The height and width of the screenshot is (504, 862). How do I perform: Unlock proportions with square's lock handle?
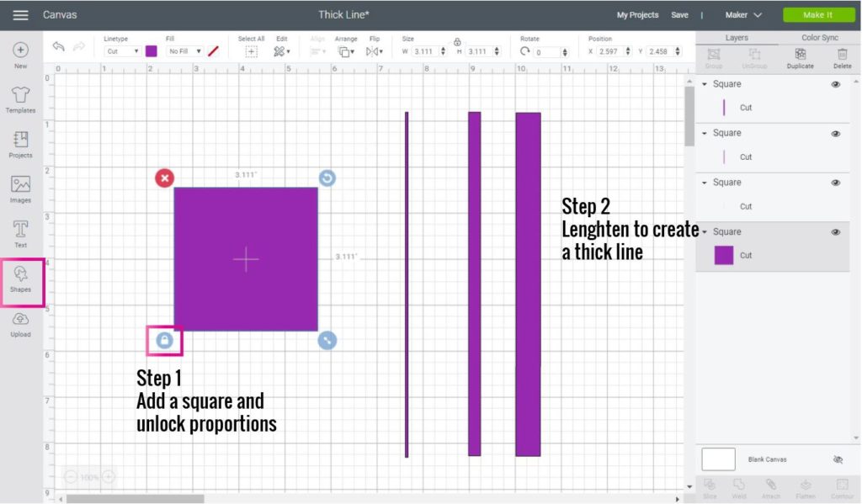click(164, 340)
